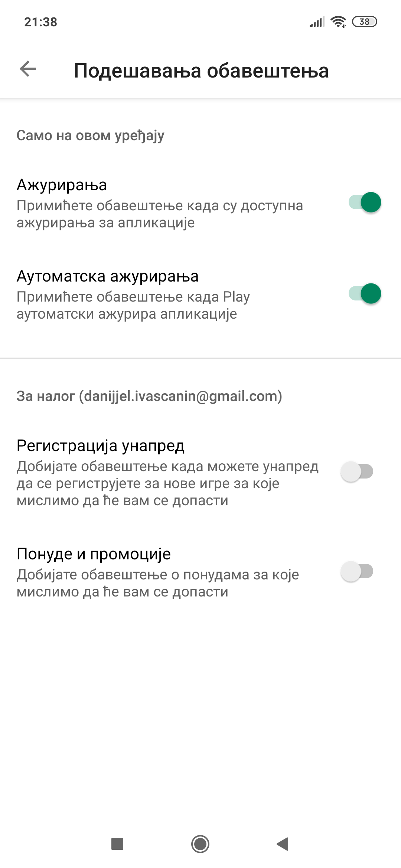Screen dimensions: 401x868
Task: Tap the Android recent apps square button
Action: tap(117, 844)
